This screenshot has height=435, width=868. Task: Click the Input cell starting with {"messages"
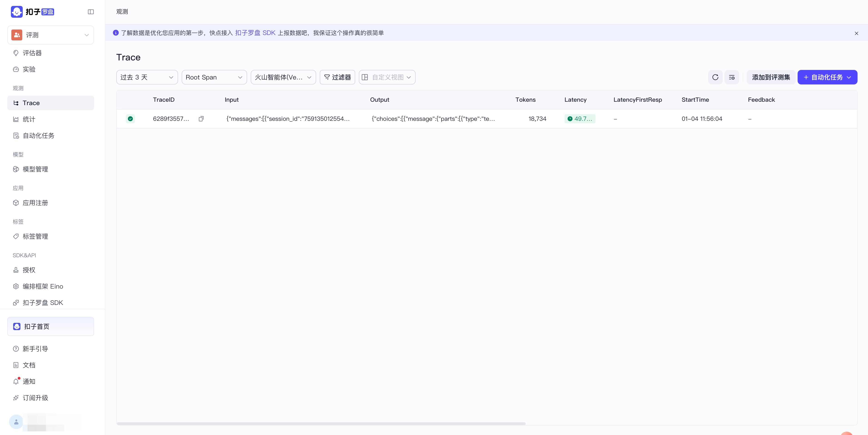click(288, 119)
